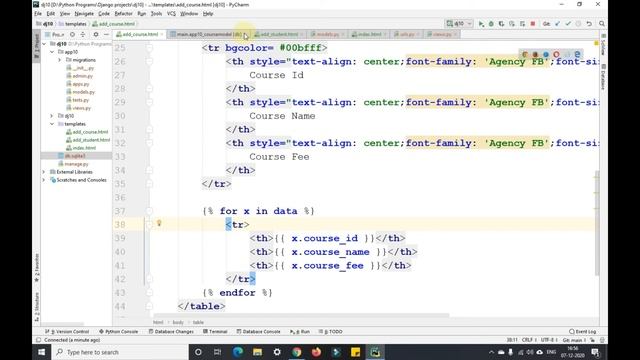The height and width of the screenshot is (360, 640).
Task: Open Task View on the taskbar
Action: click(218, 352)
